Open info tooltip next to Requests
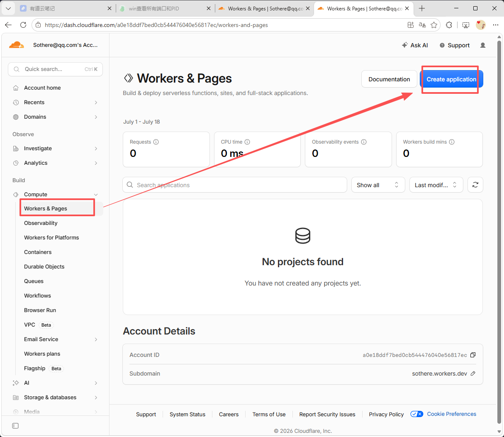504x437 pixels. click(x=156, y=142)
